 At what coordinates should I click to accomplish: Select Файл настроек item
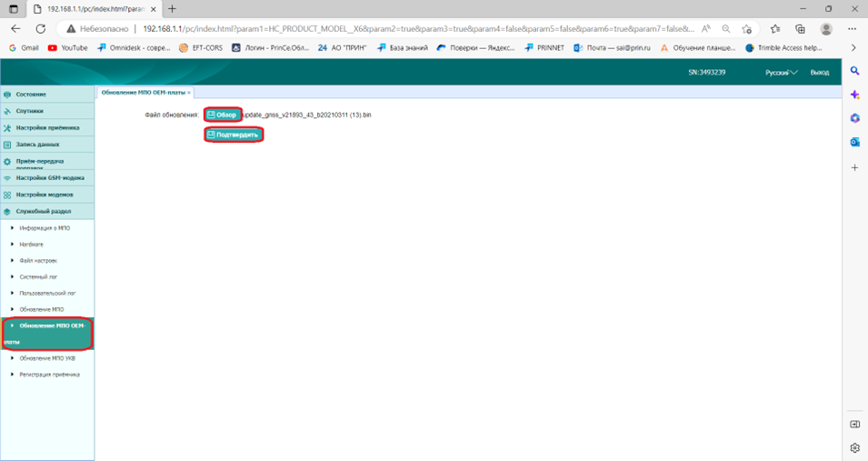[38, 260]
